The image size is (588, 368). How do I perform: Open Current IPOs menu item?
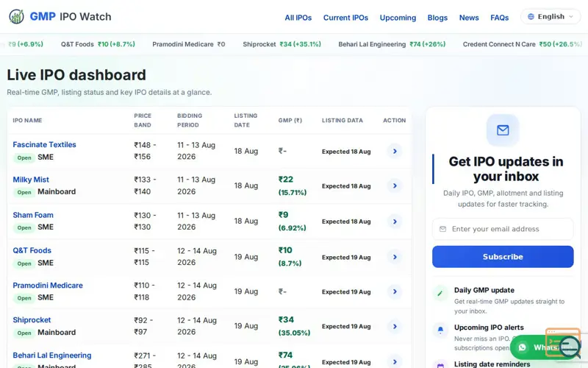[x=345, y=18]
